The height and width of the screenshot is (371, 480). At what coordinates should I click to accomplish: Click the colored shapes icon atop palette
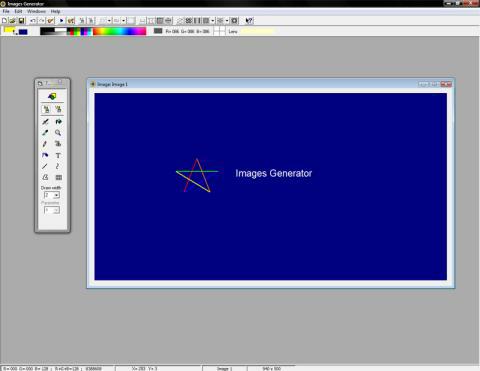(x=52, y=96)
